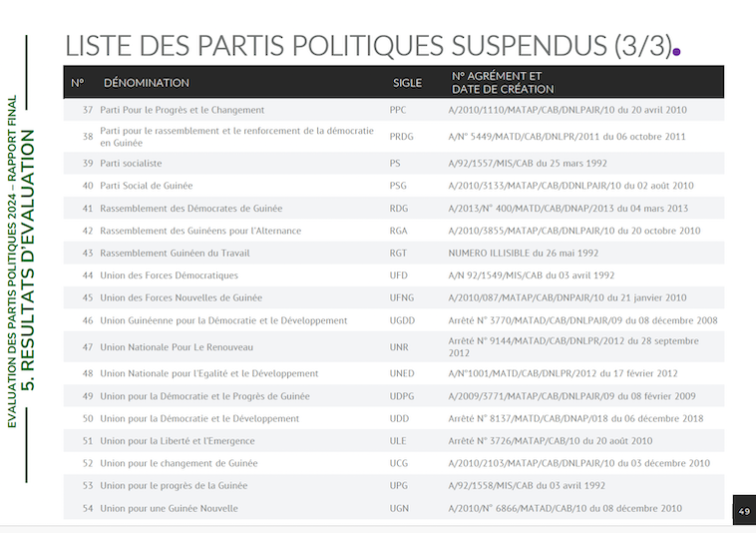Click the slide title LISTE DES PARTIS POLITIQUES SUSPENDUS
The height and width of the screenshot is (533, 756).
tap(365, 45)
